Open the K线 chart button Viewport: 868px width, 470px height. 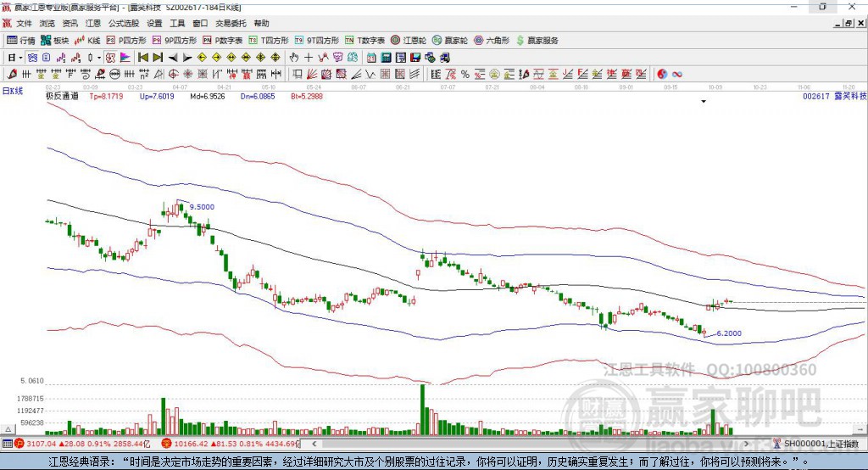click(x=87, y=41)
